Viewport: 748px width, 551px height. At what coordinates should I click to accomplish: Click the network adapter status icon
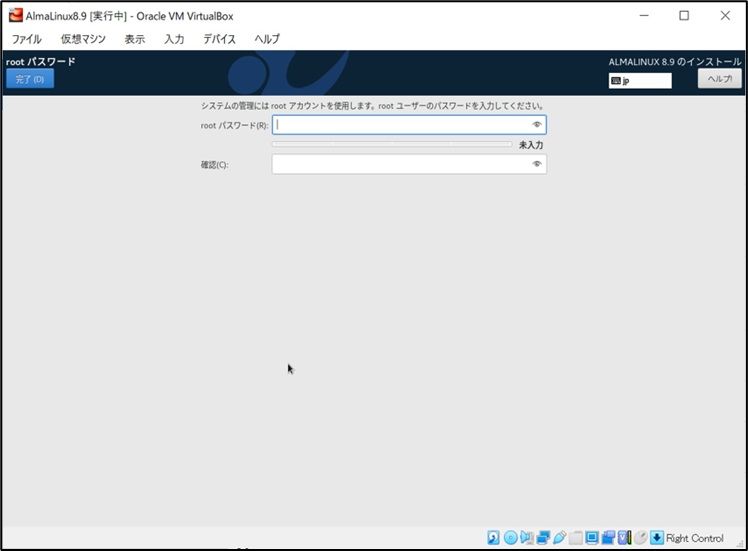(x=543, y=538)
